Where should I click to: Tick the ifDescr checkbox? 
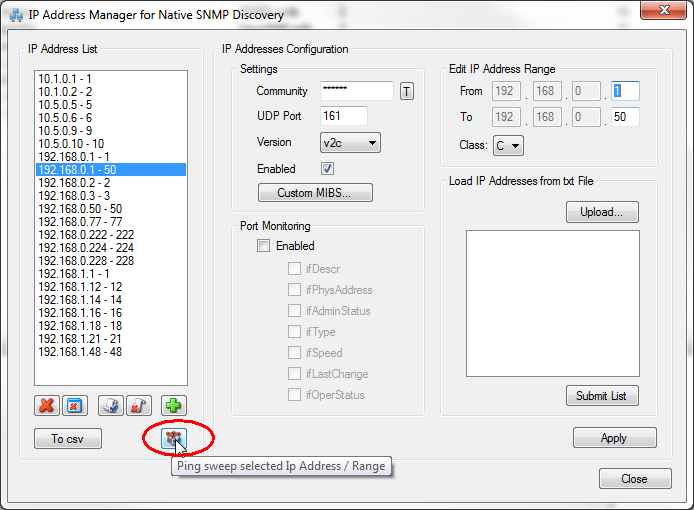pyautogui.click(x=294, y=268)
